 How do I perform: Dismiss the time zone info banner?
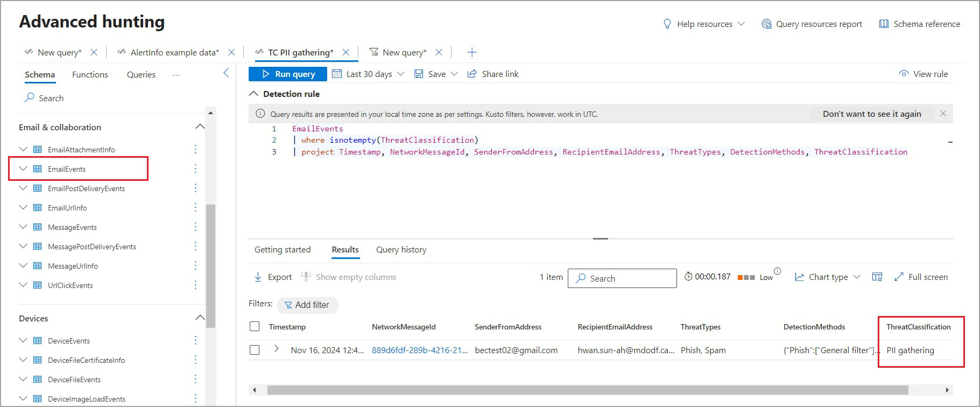pyautogui.click(x=943, y=114)
